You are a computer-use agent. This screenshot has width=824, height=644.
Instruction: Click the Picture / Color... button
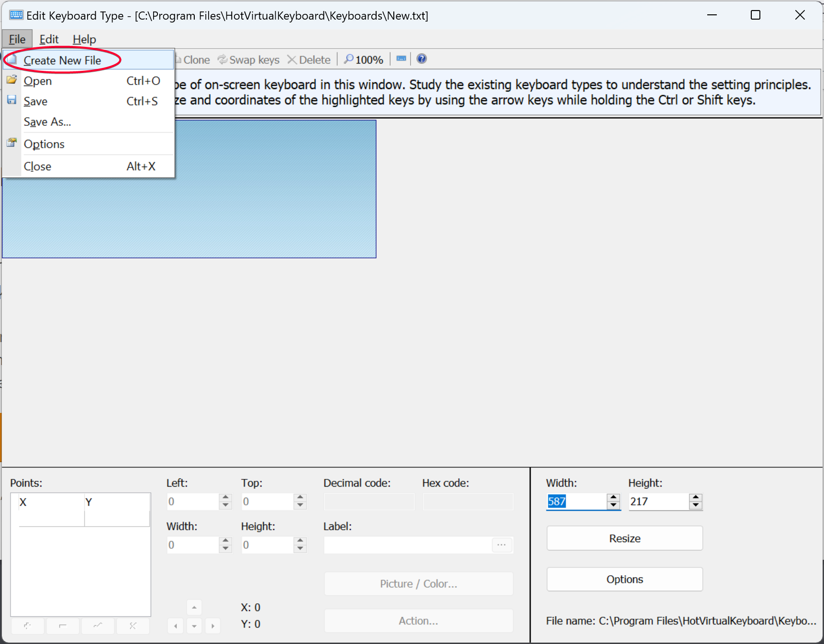[419, 584]
